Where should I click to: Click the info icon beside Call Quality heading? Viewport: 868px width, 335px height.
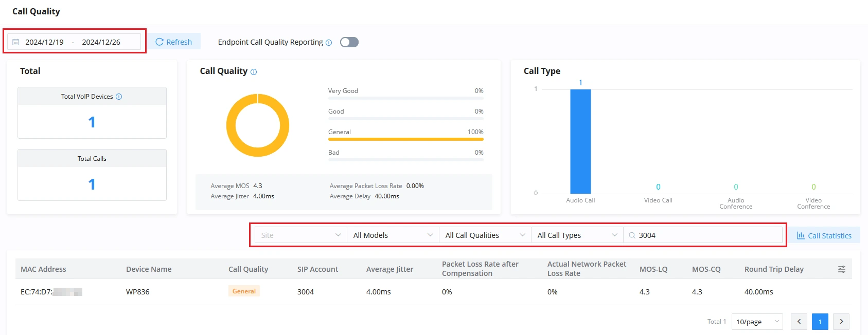(254, 72)
